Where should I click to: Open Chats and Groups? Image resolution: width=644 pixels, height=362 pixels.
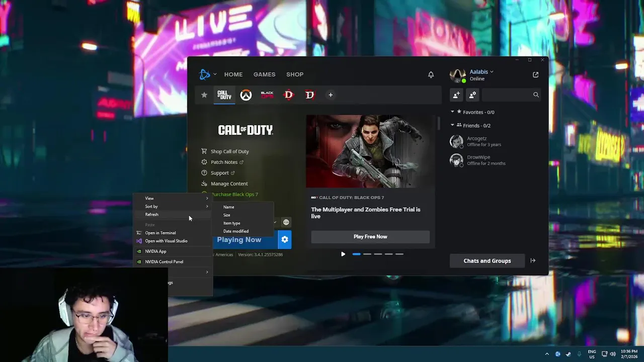click(487, 260)
